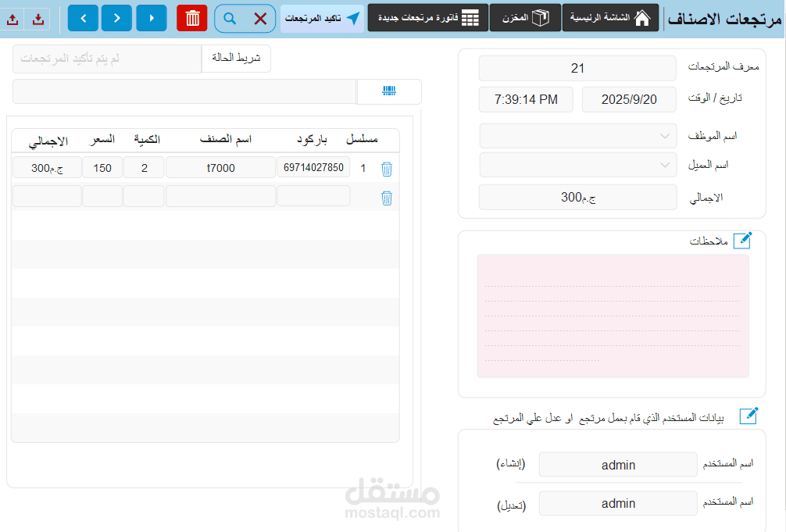Clear search with the red X icon
Screen dimensions: 786x532
260,19
